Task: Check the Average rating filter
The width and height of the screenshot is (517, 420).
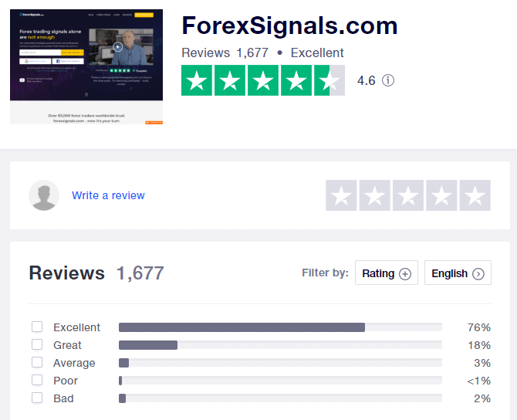Action: 37,363
